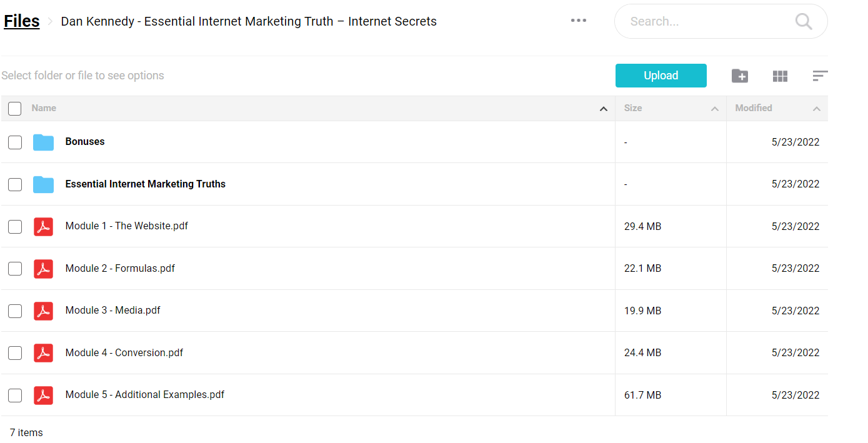
Task: Click the 29.4 MB size cell
Action: 642,227
